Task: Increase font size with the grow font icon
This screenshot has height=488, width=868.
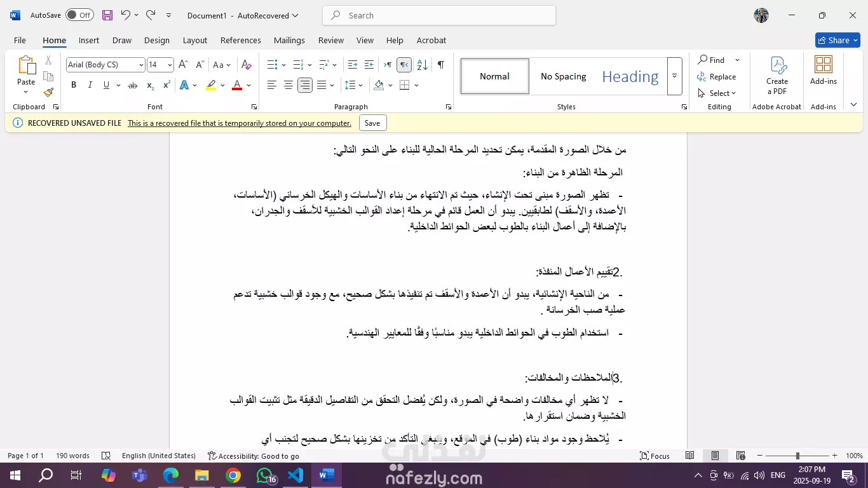Action: pyautogui.click(x=183, y=65)
